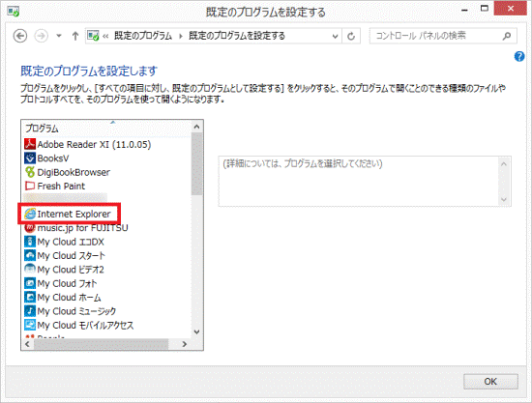Viewport: 532px width, 403px height.
Task: Click the program list scroll right arrow
Action: 185,344
